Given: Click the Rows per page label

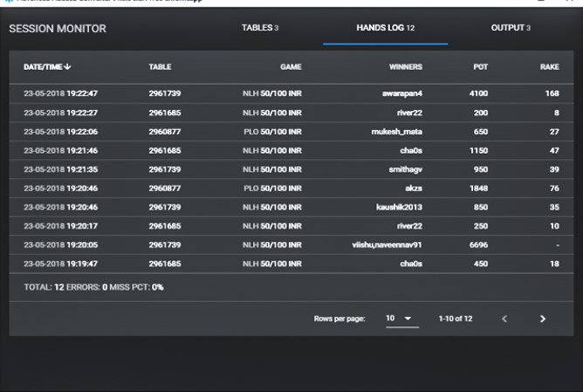Looking at the screenshot, I should coord(340,319).
